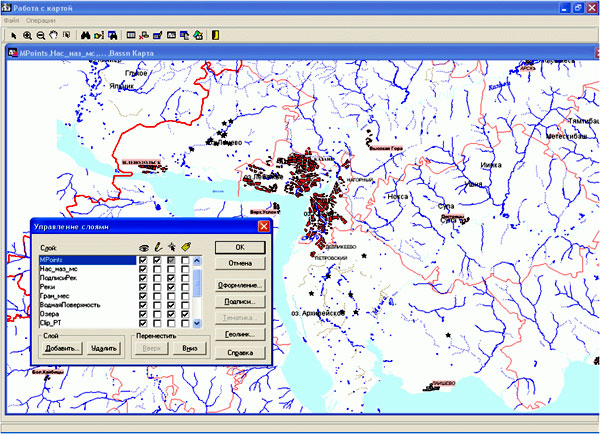Click the Отмена cancel button
600x434 pixels.
coord(240,263)
